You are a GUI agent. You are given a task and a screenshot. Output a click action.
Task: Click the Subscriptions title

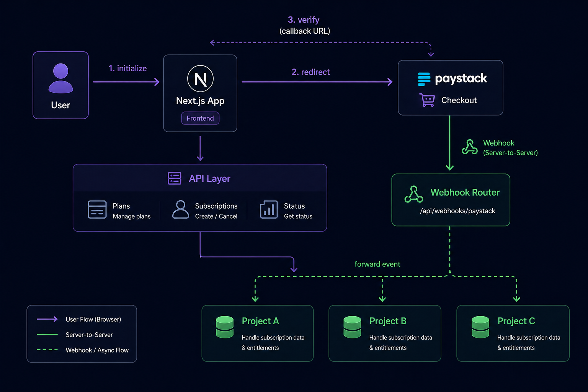coord(216,206)
